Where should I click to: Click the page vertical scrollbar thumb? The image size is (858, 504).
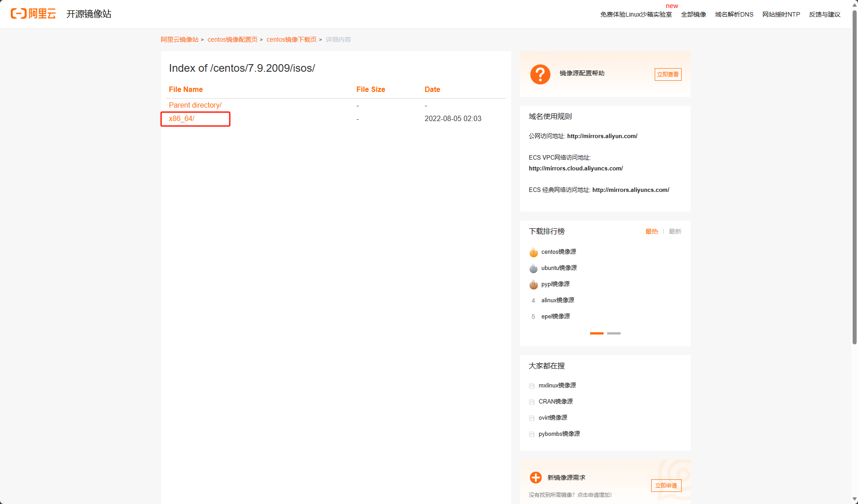click(x=854, y=177)
